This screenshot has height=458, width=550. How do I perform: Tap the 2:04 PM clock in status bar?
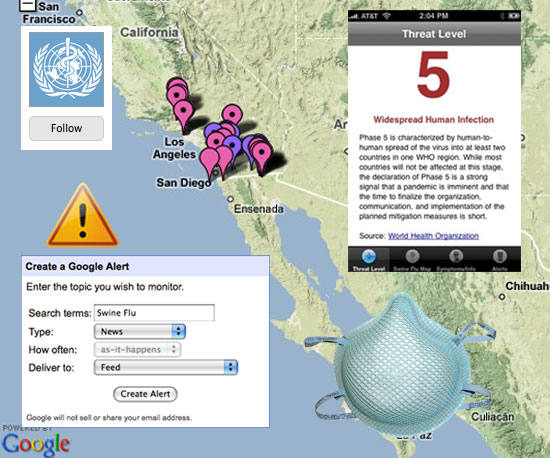point(434,16)
